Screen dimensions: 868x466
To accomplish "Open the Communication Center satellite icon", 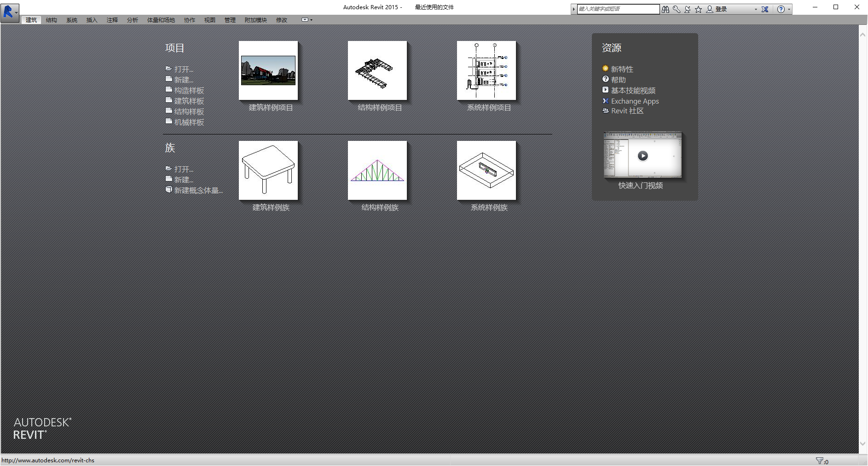I will [688, 9].
